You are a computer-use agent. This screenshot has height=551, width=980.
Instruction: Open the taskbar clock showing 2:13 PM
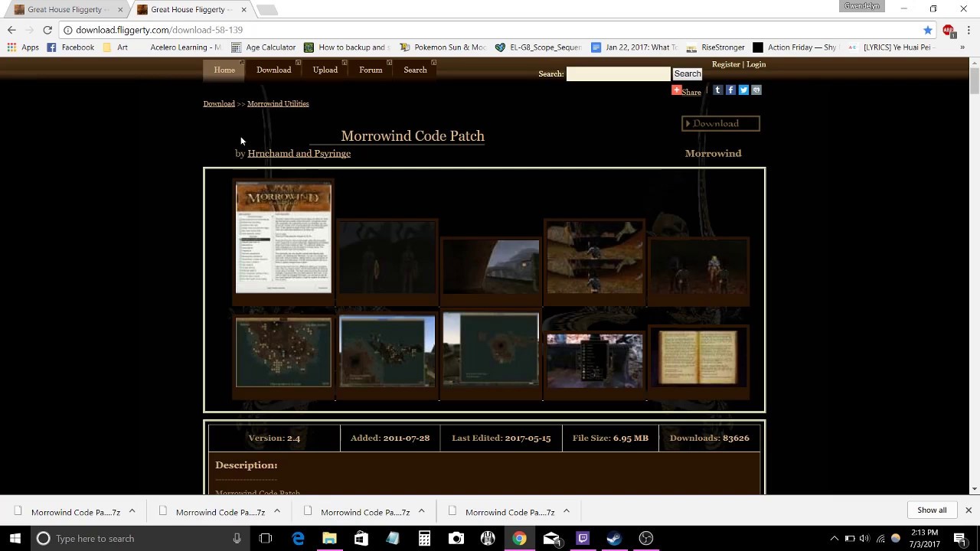[924, 539]
